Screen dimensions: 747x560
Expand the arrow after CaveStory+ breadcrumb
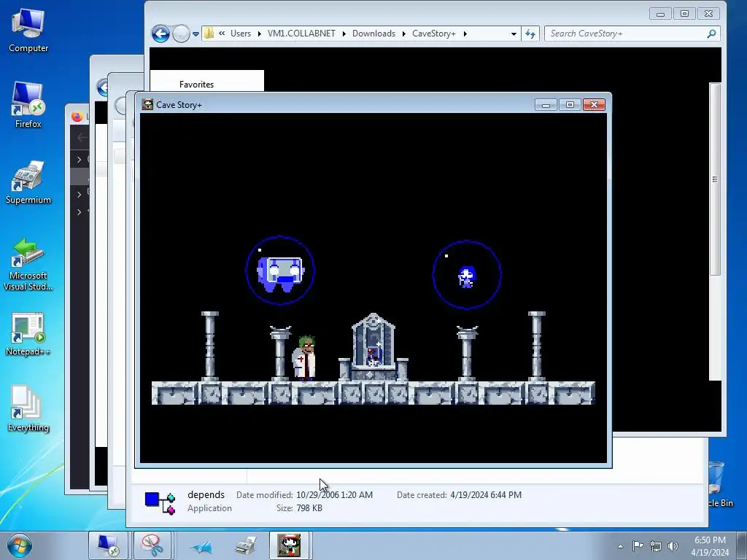[x=465, y=34]
